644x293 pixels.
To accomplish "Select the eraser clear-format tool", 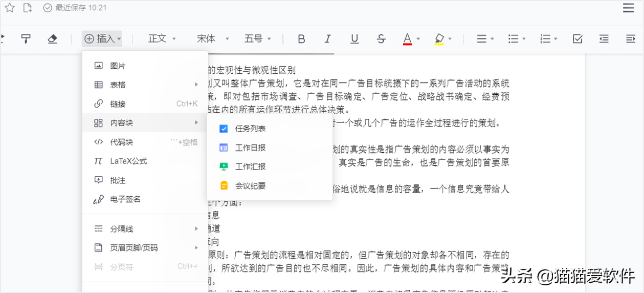I will pyautogui.click(x=52, y=39).
